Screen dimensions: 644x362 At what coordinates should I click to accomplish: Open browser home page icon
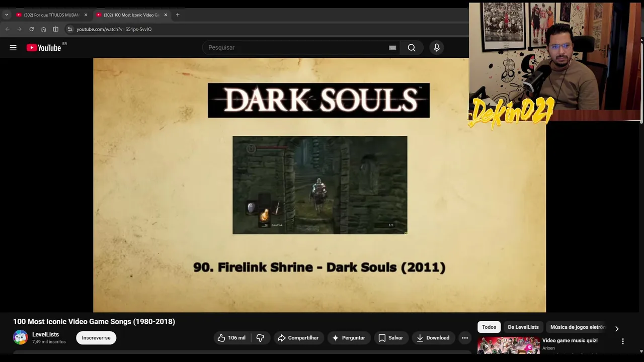pyautogui.click(x=43, y=29)
